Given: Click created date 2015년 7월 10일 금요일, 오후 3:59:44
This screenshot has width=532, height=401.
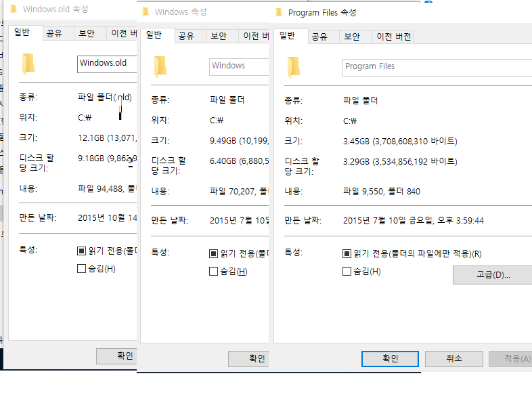Looking at the screenshot, I should click(414, 221).
